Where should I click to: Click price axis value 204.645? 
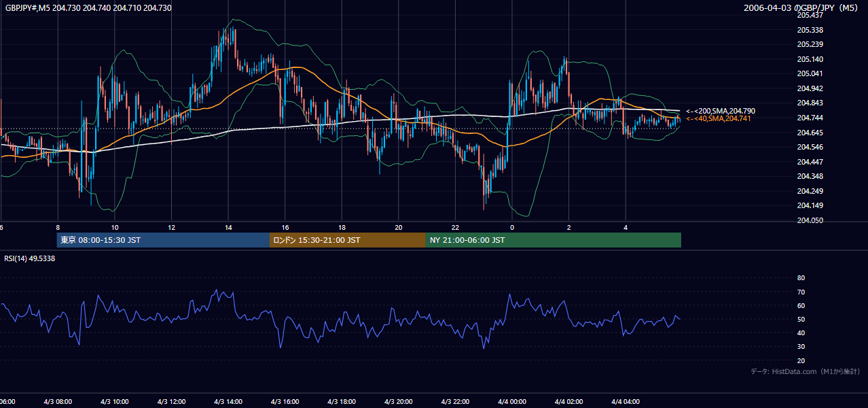point(809,132)
